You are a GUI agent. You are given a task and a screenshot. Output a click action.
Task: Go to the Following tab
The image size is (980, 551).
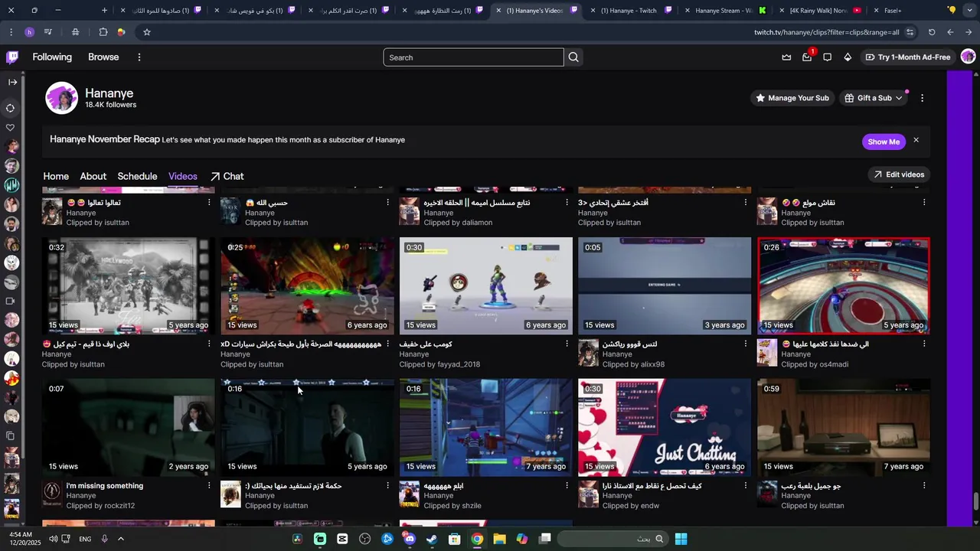tap(52, 57)
